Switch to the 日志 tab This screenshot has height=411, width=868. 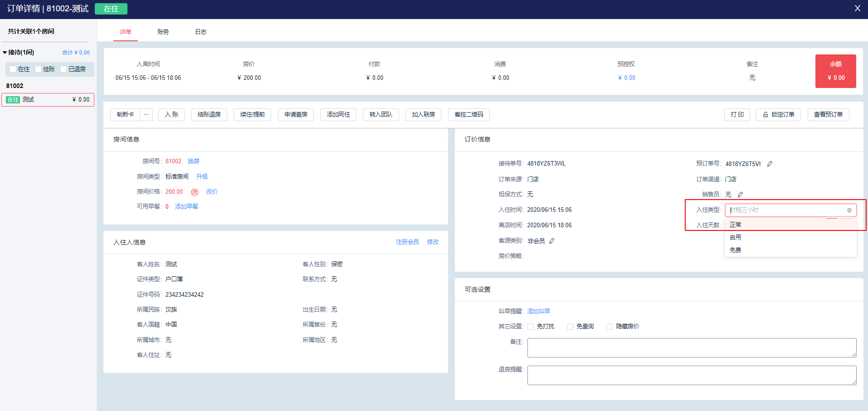pos(201,32)
